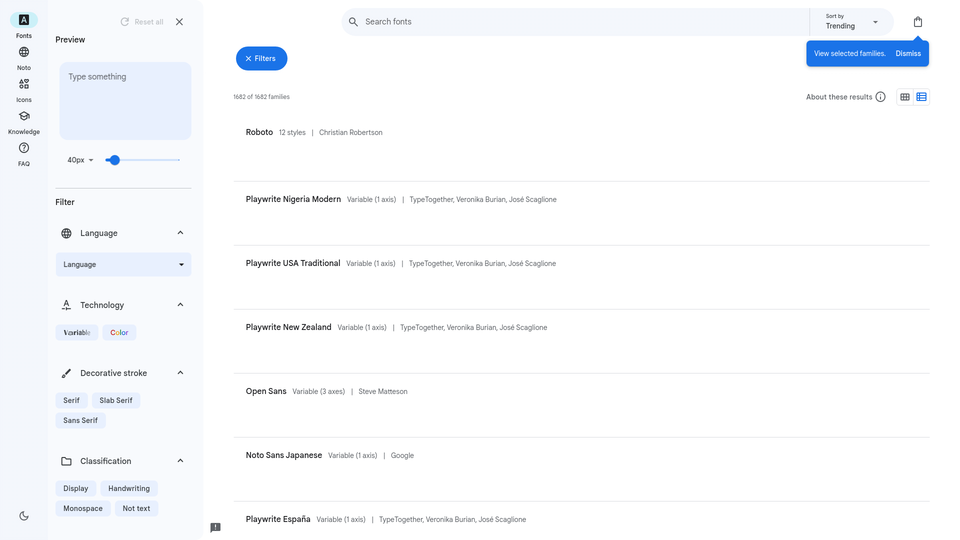Screen dimensions: 960x540
Task: Switch to list view layout
Action: click(x=921, y=97)
